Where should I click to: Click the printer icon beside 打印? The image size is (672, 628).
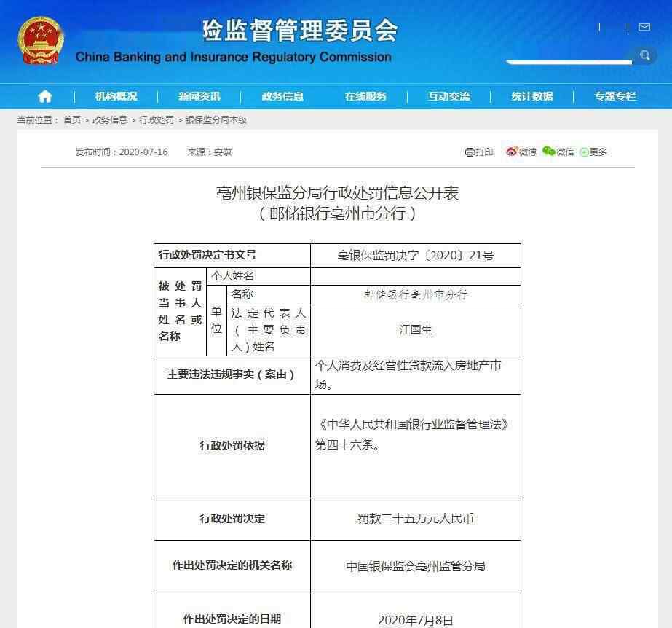tap(470, 152)
